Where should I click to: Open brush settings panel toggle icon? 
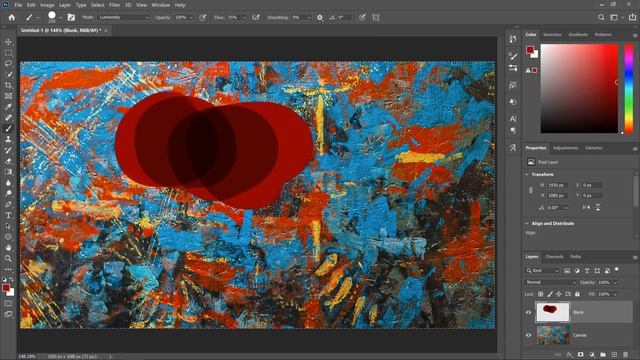[x=71, y=18]
